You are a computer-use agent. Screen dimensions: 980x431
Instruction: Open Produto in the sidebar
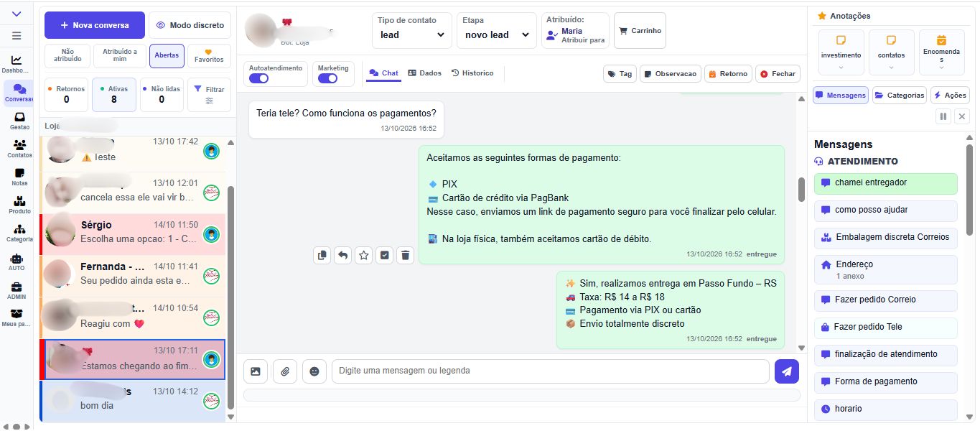point(19,205)
